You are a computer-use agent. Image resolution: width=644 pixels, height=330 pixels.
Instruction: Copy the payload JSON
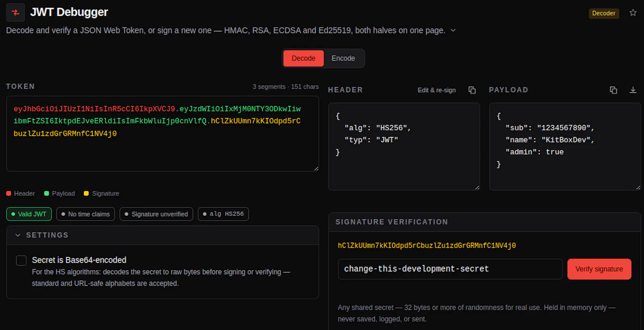point(613,90)
